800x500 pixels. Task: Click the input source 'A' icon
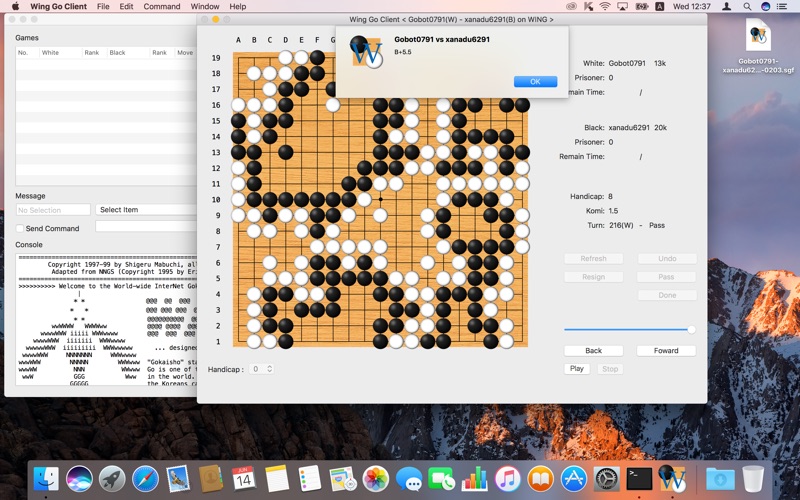[x=660, y=7]
